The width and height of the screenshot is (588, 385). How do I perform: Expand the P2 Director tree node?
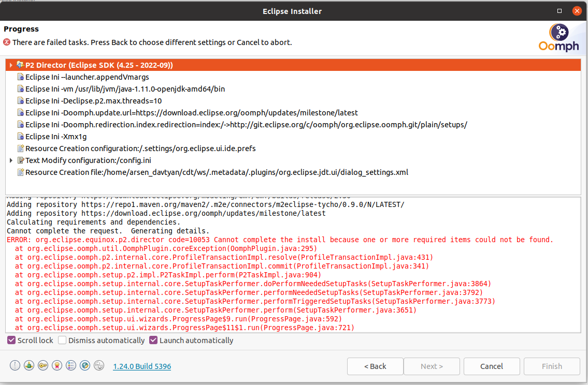pyautogui.click(x=11, y=65)
